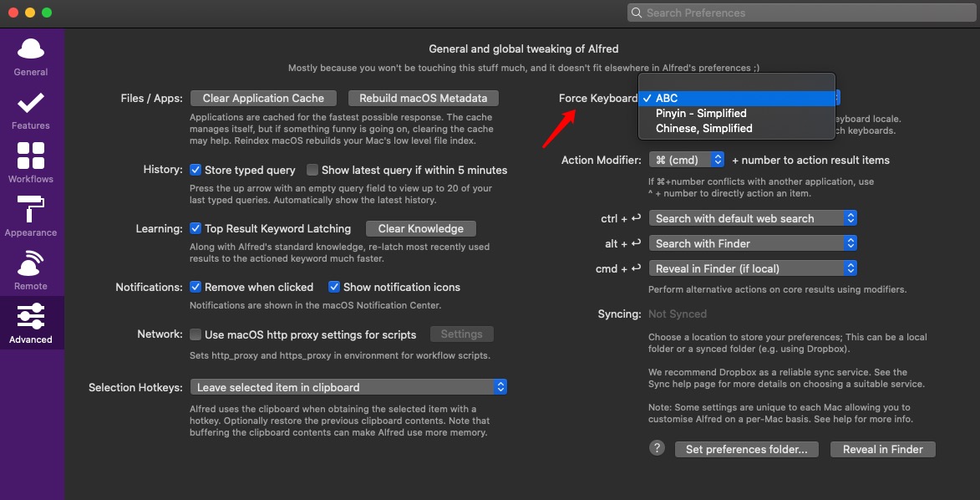Toggle Store typed query checkbox
The image size is (980, 500).
click(x=195, y=170)
